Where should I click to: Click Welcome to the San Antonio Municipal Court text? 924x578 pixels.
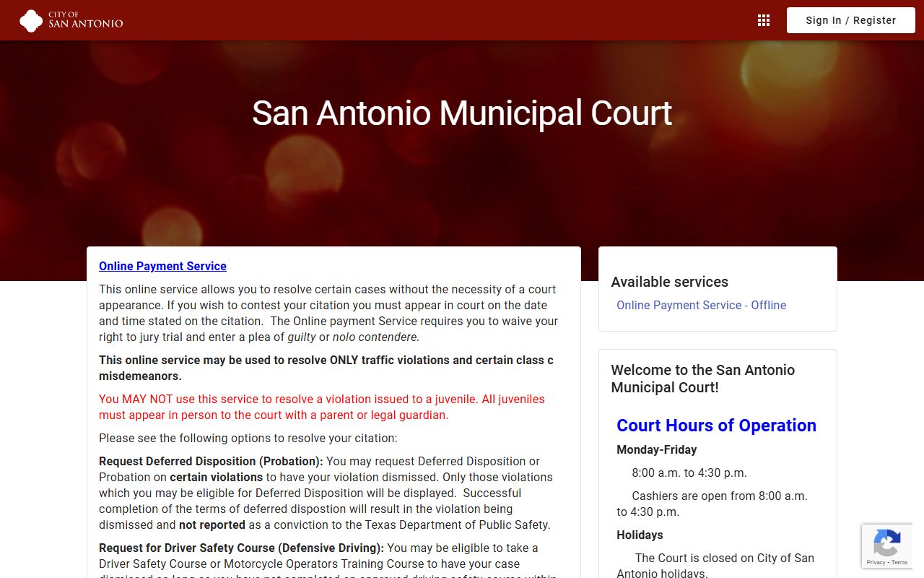702,379
